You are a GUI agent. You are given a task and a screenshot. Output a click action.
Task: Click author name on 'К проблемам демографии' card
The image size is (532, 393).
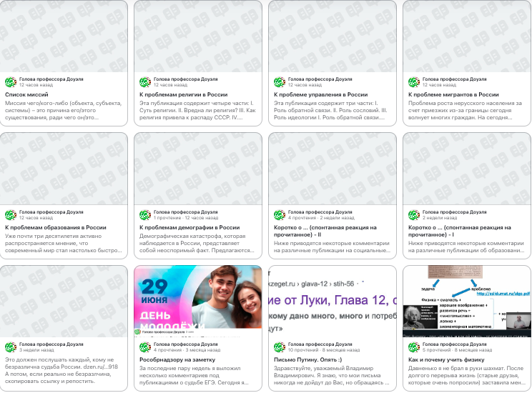186,212
